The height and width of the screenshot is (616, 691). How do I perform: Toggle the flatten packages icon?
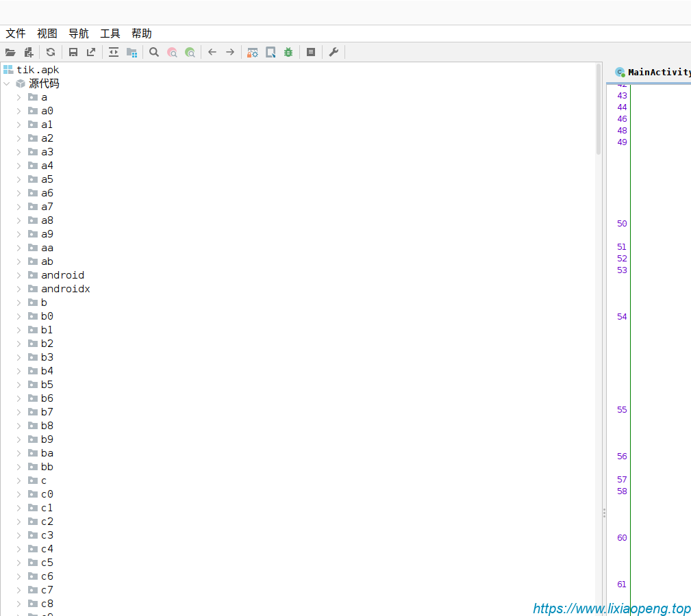tap(131, 52)
